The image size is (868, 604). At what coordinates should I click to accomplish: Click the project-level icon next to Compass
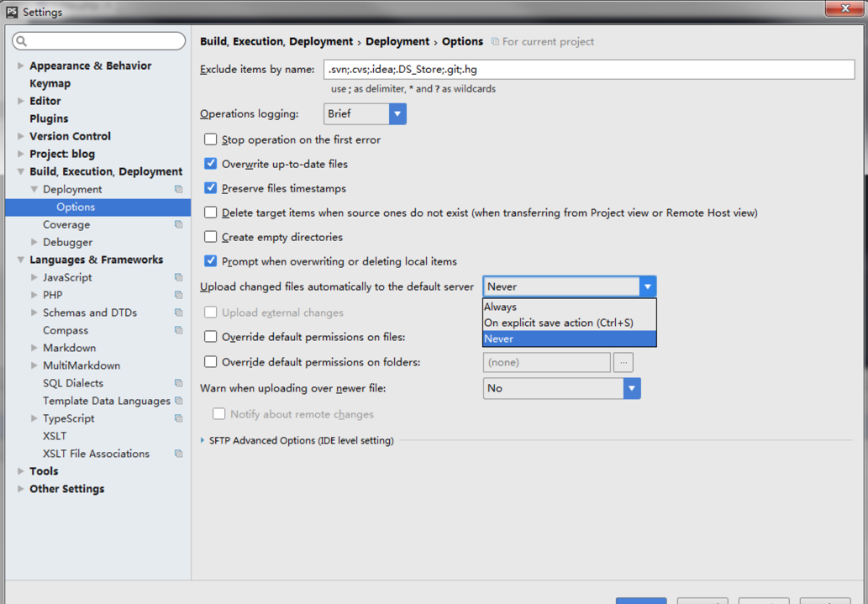pos(179,330)
